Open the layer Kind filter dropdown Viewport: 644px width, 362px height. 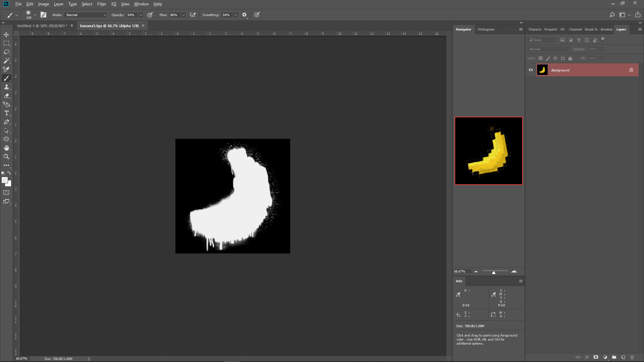(541, 40)
